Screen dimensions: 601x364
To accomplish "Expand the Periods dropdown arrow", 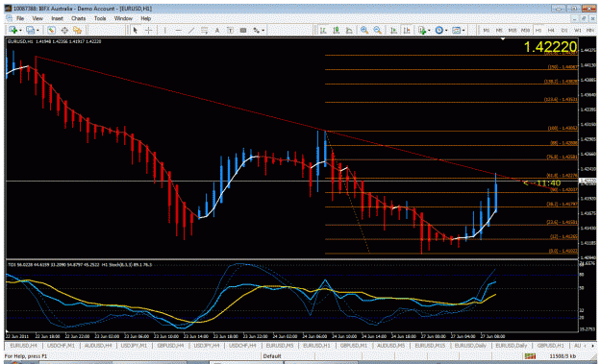I will click(x=446, y=31).
